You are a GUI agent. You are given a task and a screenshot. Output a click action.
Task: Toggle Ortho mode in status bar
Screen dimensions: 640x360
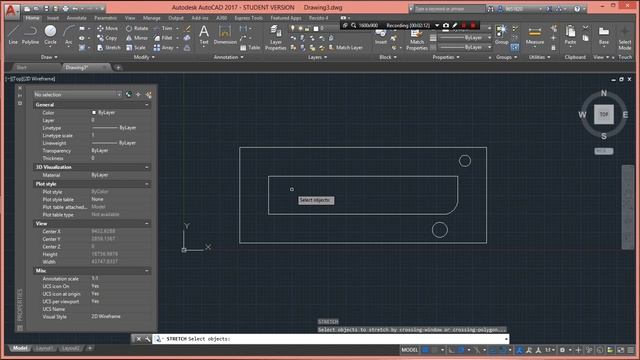click(451, 350)
